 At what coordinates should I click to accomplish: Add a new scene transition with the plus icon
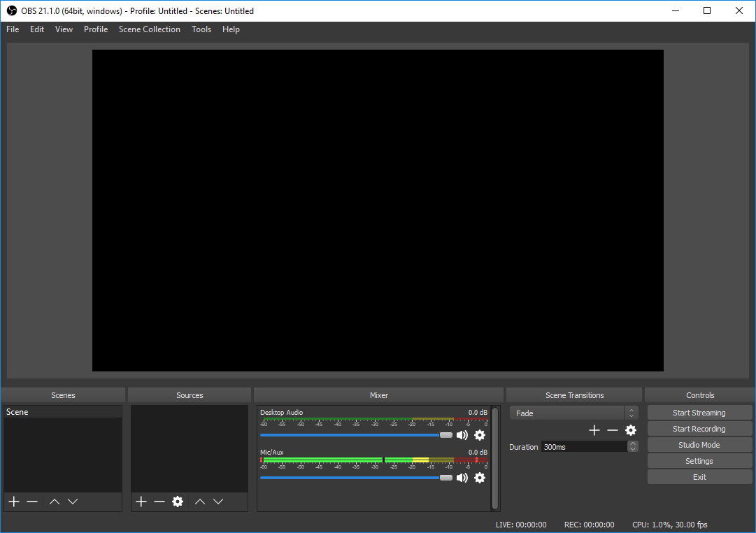594,430
